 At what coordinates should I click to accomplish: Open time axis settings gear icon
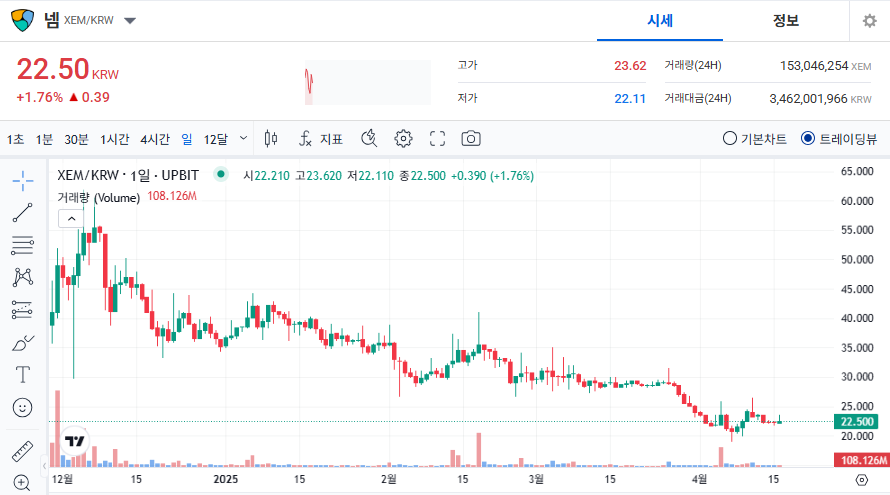tap(862, 480)
